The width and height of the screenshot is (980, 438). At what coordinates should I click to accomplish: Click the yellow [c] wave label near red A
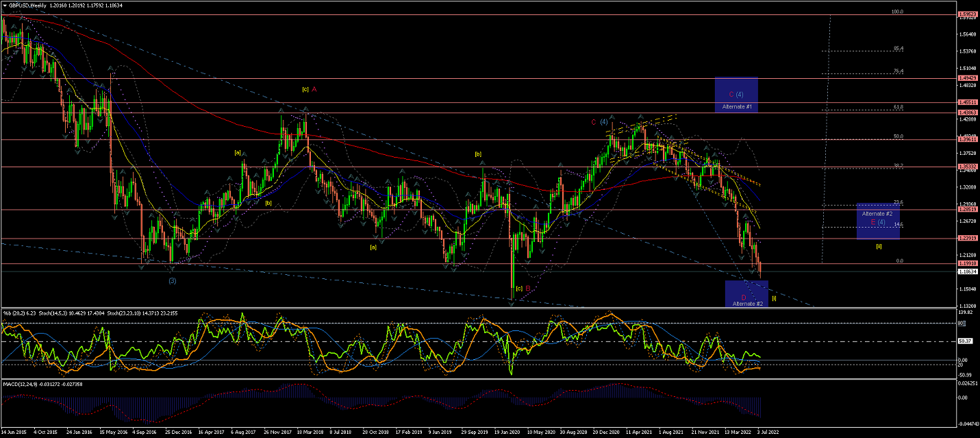click(x=305, y=89)
